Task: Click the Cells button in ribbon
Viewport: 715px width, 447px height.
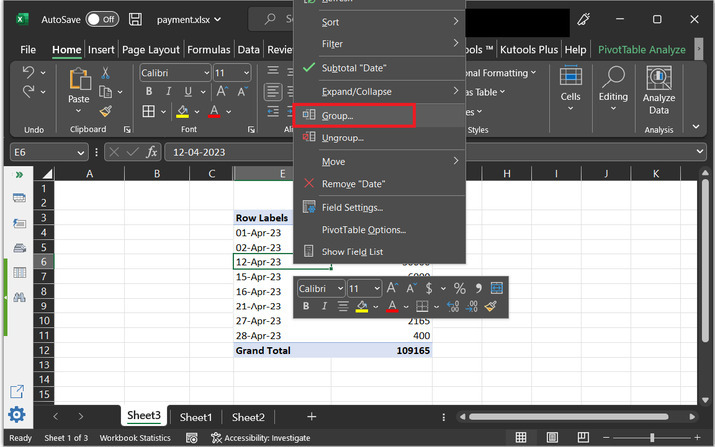Action: pos(570,88)
